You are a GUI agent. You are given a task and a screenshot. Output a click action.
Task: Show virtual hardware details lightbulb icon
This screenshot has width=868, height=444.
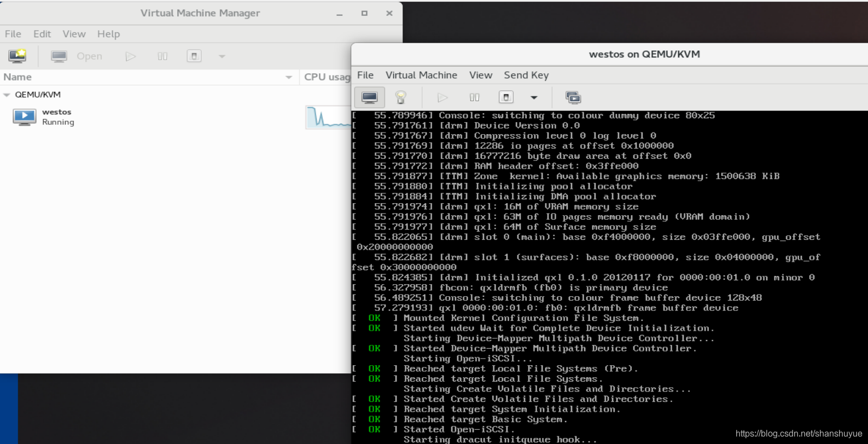point(401,97)
